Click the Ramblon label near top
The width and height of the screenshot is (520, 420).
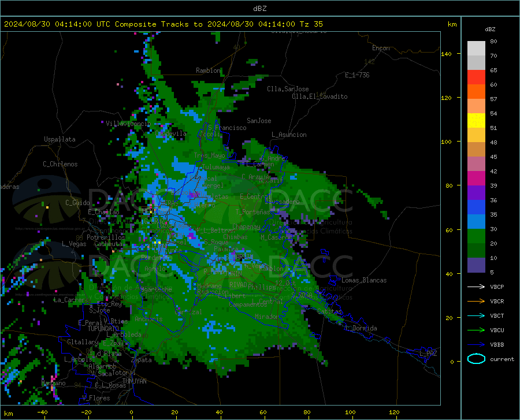(208, 70)
